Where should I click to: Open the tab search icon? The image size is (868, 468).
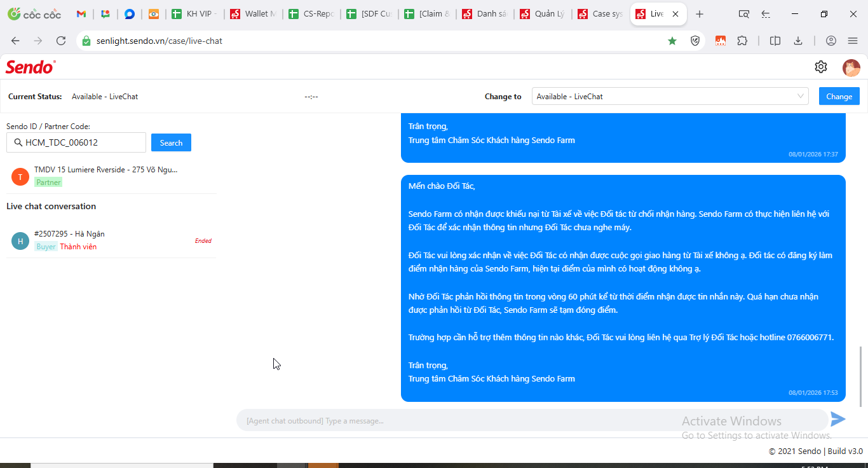tap(743, 14)
